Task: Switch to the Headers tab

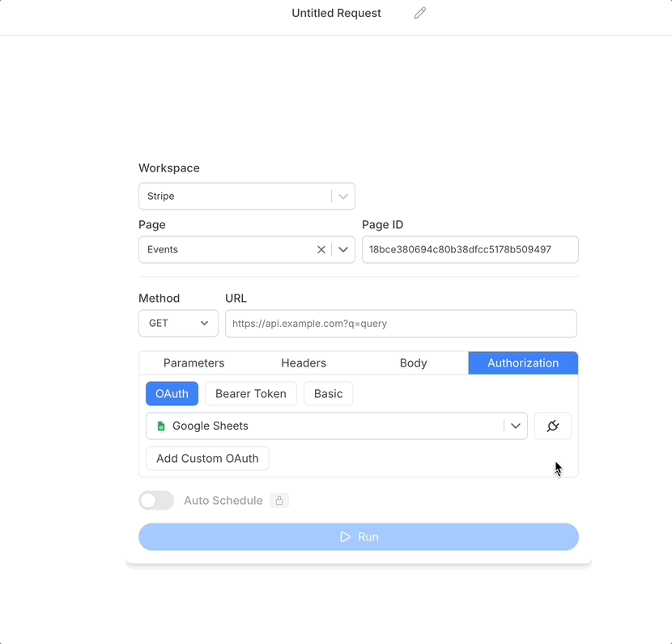Action: 304,362
